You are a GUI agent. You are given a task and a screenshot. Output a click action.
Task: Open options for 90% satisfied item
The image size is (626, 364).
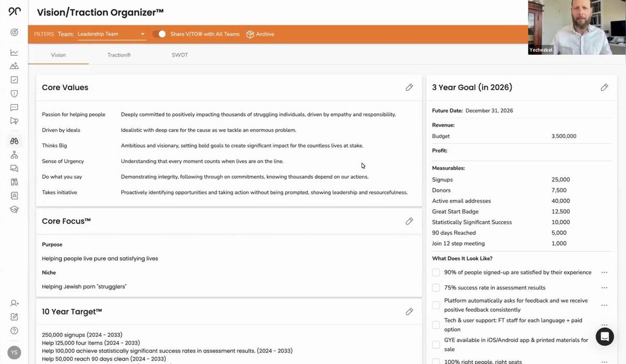pos(604,273)
